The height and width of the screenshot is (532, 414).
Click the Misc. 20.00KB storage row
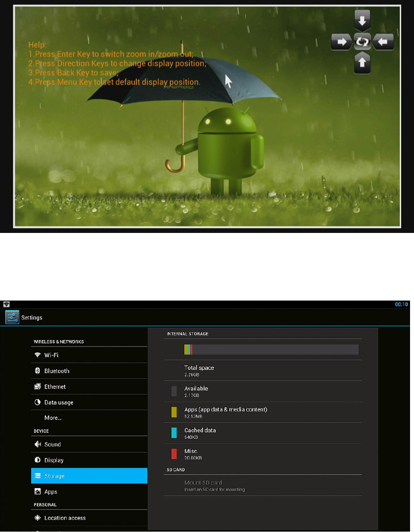(x=262, y=454)
